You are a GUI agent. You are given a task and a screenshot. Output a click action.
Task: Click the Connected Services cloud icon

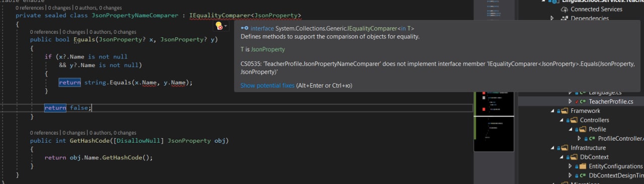click(565, 9)
